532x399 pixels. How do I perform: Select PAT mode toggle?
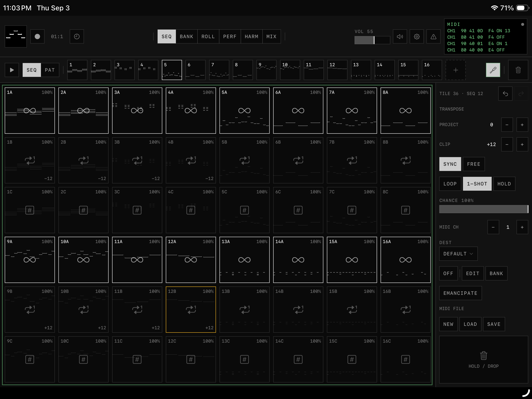click(x=50, y=70)
